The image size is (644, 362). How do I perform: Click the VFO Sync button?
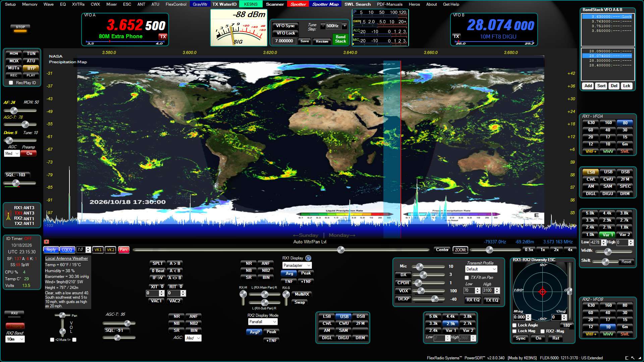[x=285, y=26]
